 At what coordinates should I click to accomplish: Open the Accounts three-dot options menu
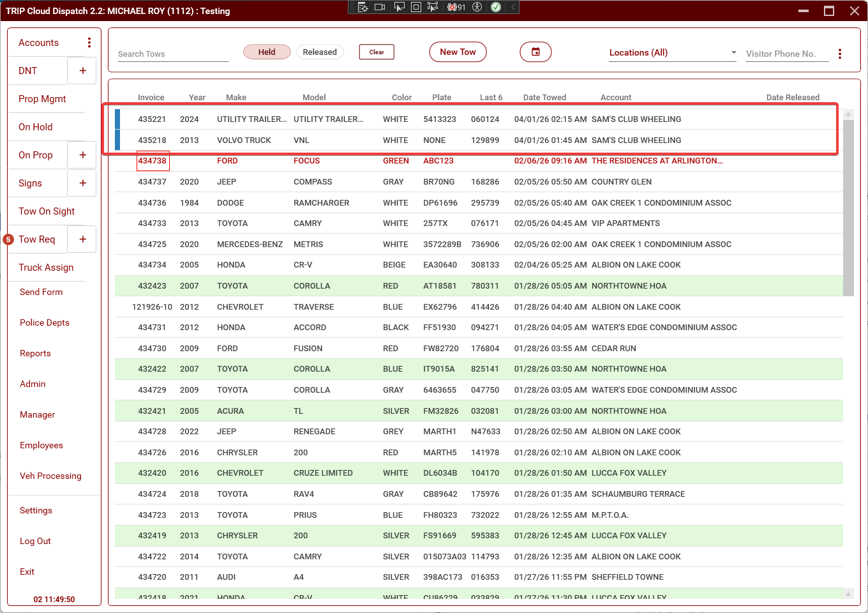tap(89, 43)
